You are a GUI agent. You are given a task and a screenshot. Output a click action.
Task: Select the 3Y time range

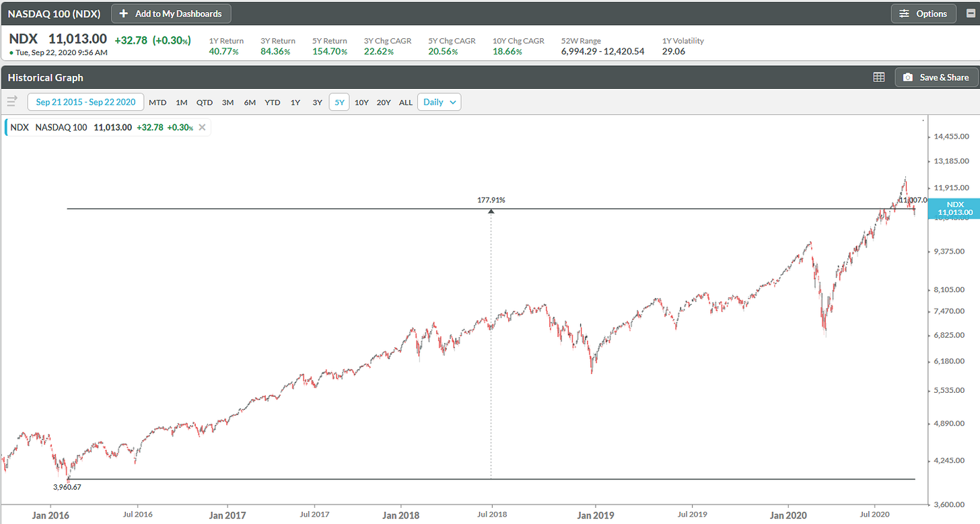point(317,102)
